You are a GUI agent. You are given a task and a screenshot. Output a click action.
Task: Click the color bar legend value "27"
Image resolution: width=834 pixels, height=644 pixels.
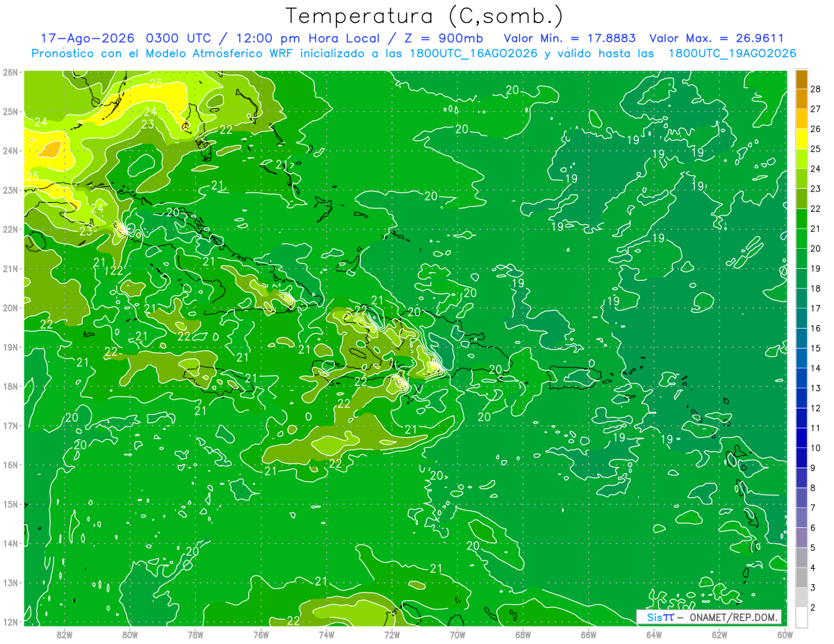coord(816,109)
